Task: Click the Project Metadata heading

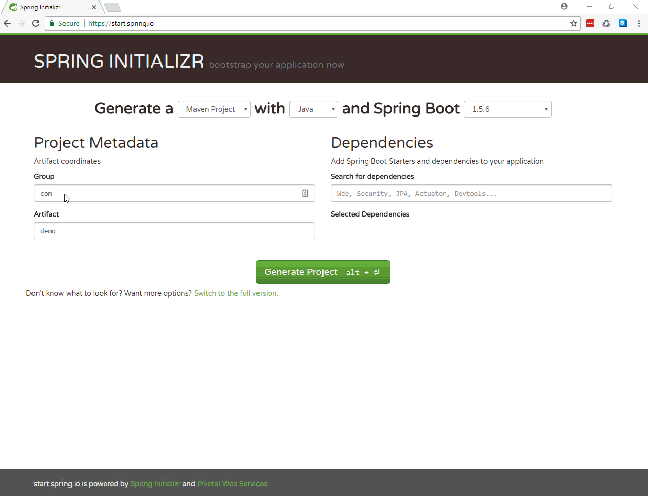Action: pos(96,143)
